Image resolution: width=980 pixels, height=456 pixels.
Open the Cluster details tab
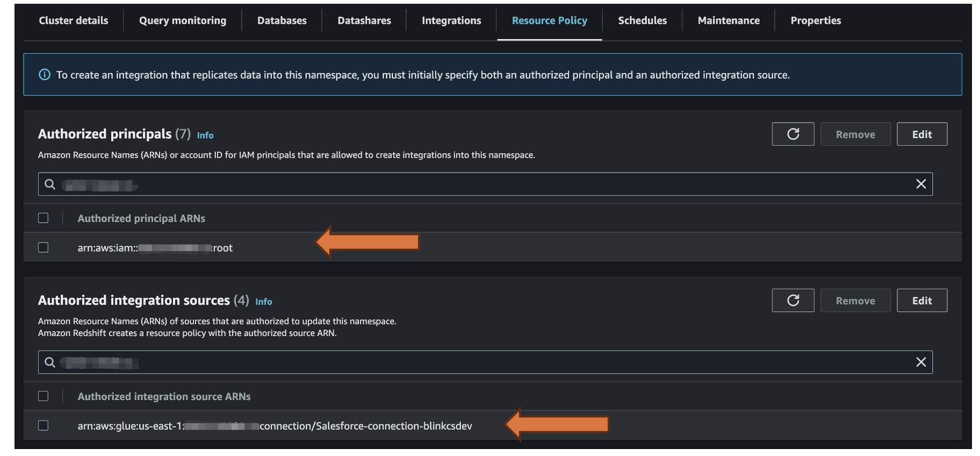tap(74, 20)
